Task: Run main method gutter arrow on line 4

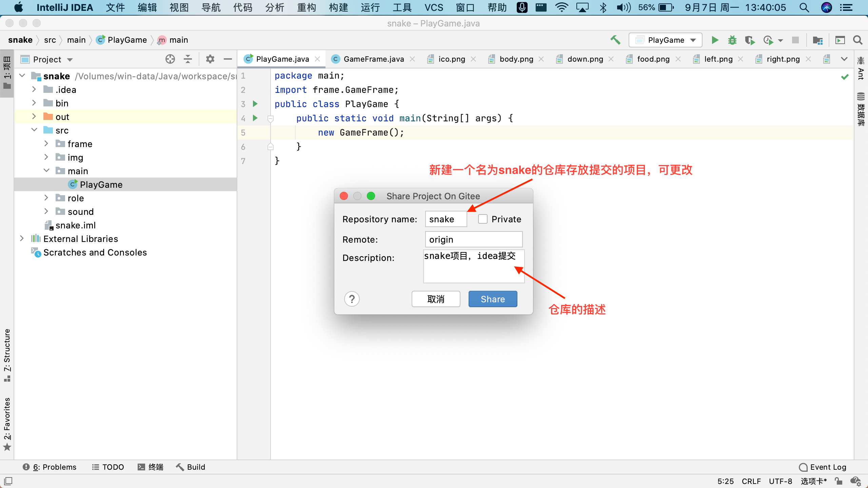Action: coord(255,118)
